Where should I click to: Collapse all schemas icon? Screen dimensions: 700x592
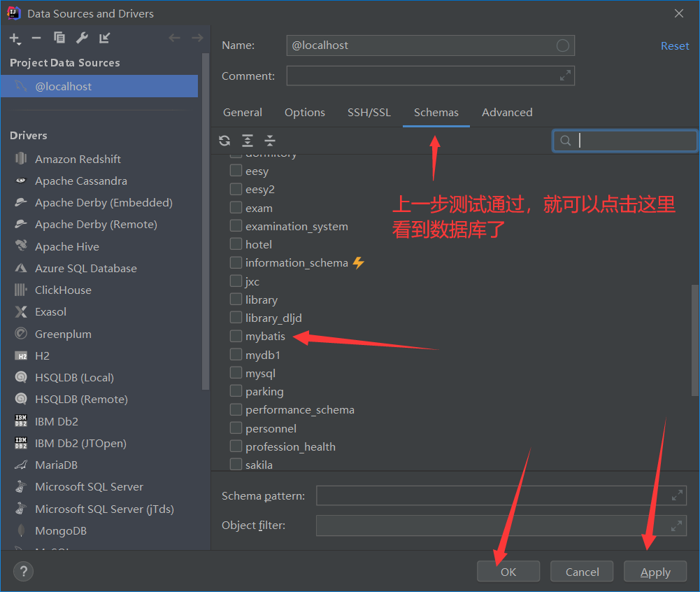coord(270,141)
